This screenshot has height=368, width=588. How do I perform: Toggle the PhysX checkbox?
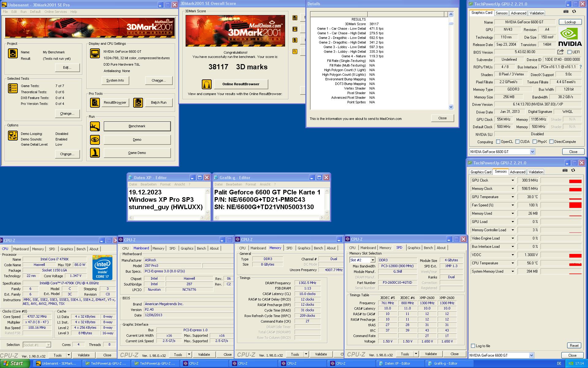pos(534,142)
